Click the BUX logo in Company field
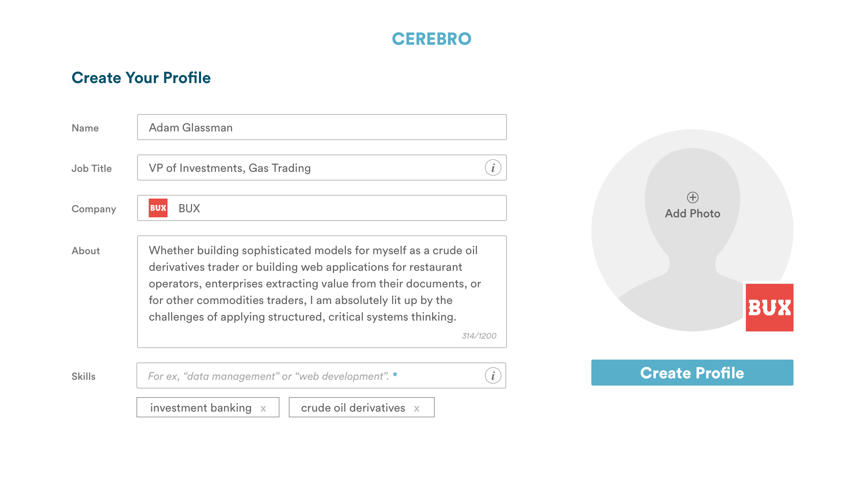Viewport: 865px width, 504px height. click(158, 208)
